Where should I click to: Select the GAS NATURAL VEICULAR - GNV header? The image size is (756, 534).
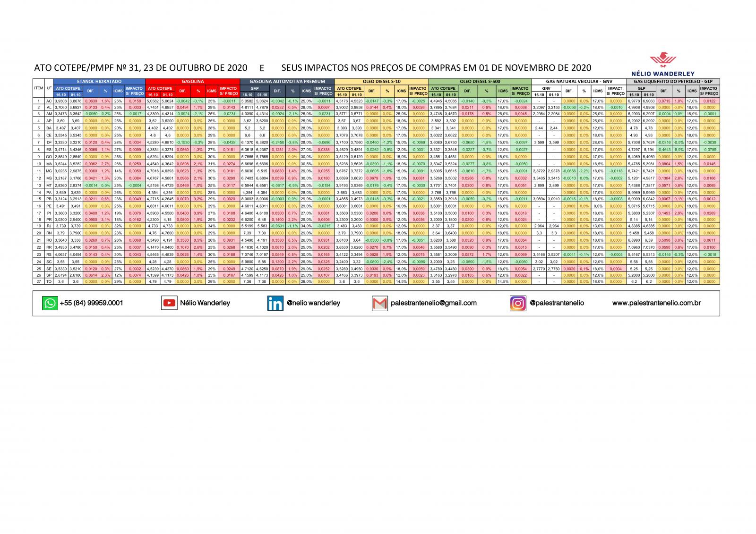tap(579, 82)
